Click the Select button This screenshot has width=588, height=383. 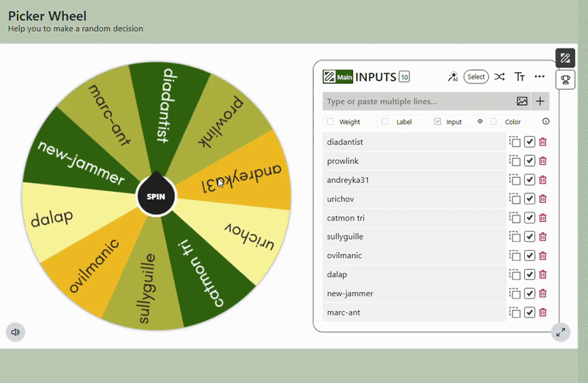[x=476, y=76]
